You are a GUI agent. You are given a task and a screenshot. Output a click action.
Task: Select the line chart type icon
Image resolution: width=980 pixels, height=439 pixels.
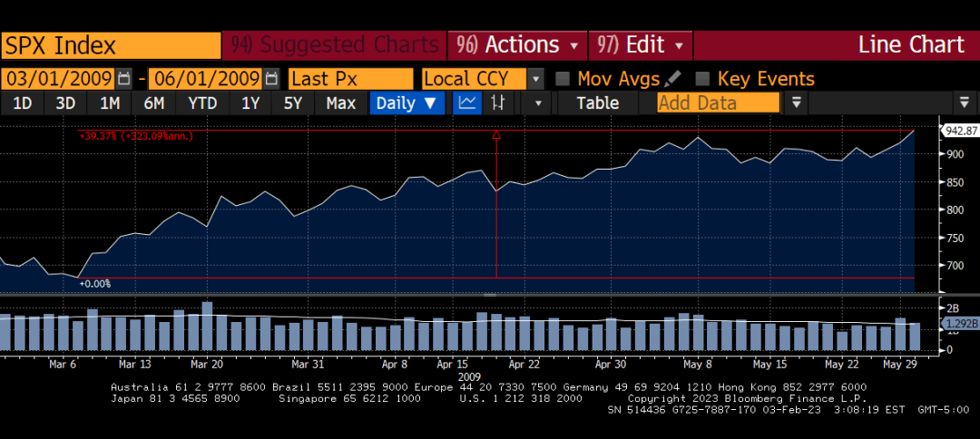pyautogui.click(x=467, y=103)
